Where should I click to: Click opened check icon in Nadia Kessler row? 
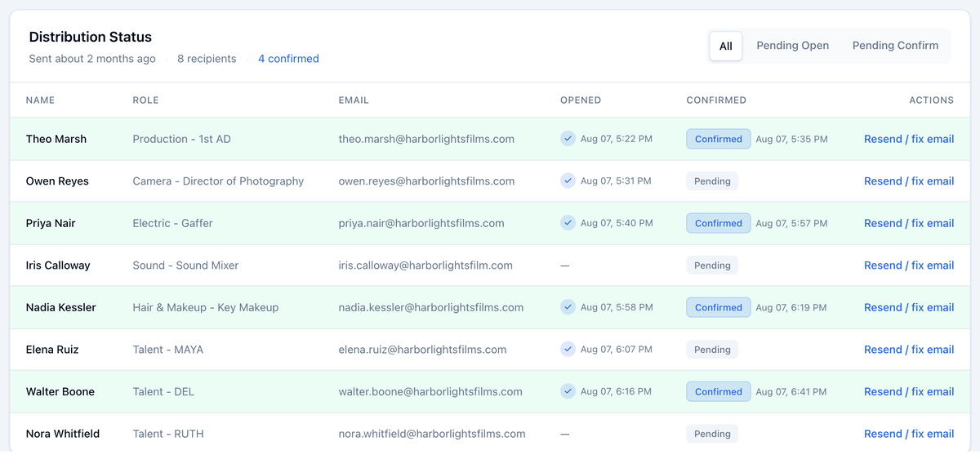click(x=568, y=307)
